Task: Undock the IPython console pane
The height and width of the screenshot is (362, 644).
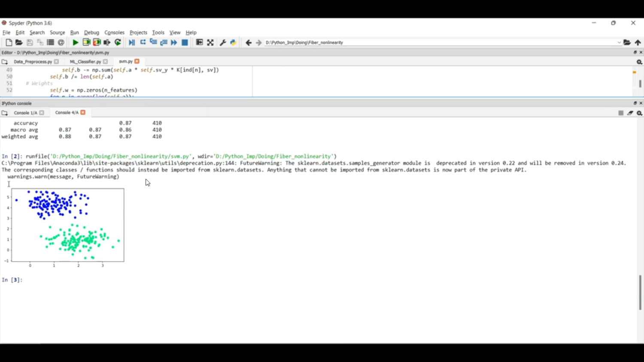Action: tap(635, 103)
